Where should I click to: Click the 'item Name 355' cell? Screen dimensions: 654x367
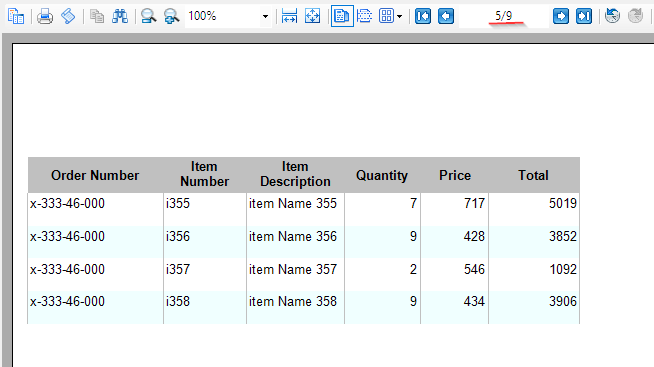[x=295, y=209]
